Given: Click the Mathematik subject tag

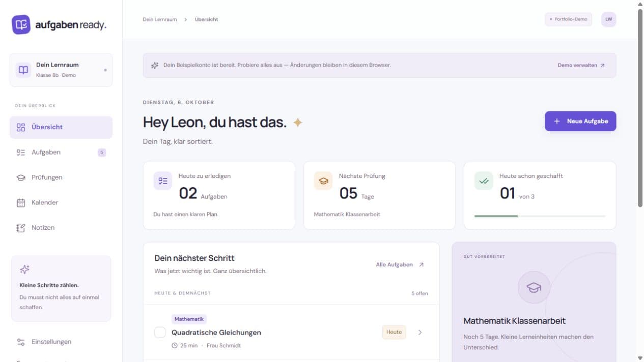Looking at the screenshot, I should [x=189, y=319].
